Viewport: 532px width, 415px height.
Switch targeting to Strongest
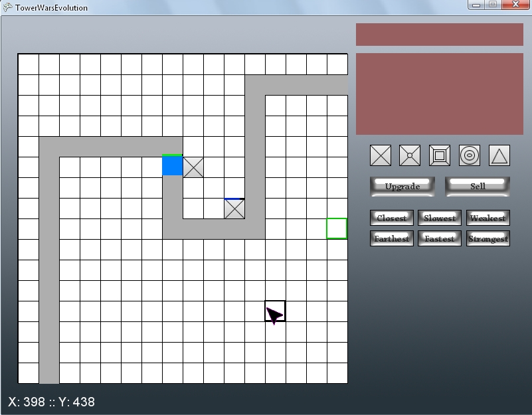click(x=488, y=238)
